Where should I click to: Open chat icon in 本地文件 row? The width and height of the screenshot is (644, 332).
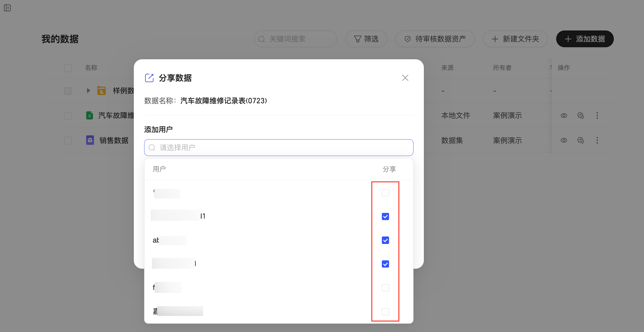[x=580, y=115]
